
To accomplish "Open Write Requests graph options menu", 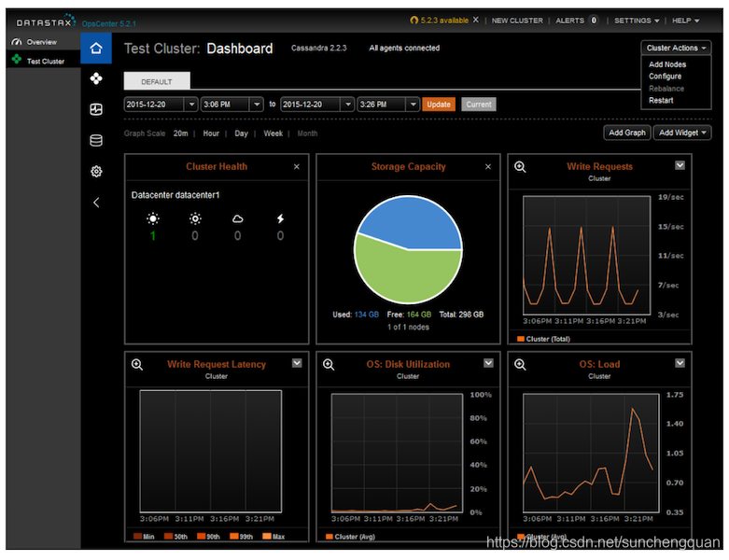I will coord(680,165).
